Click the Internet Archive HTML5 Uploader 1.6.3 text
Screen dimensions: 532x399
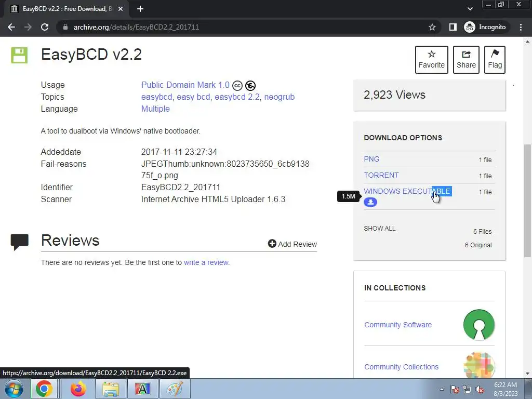point(213,199)
